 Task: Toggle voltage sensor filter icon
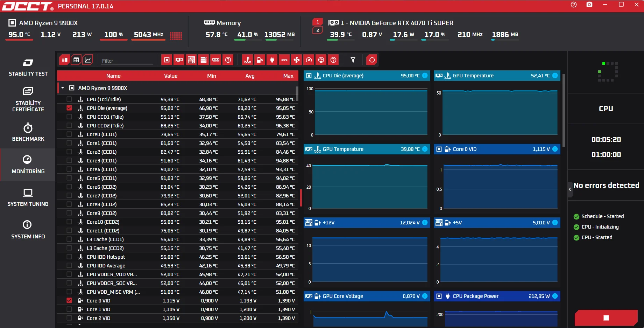(x=260, y=60)
